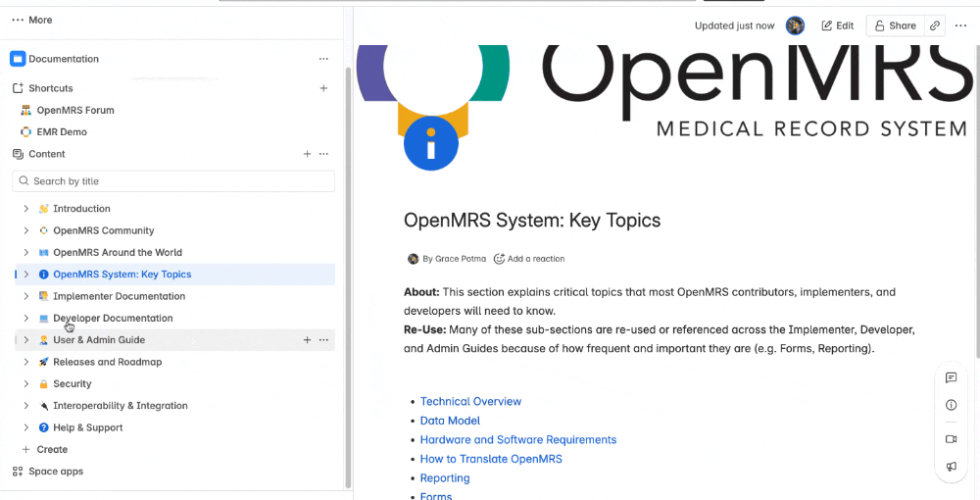This screenshot has width=980, height=500.
Task: Expand the Security page chevron
Action: (x=26, y=383)
